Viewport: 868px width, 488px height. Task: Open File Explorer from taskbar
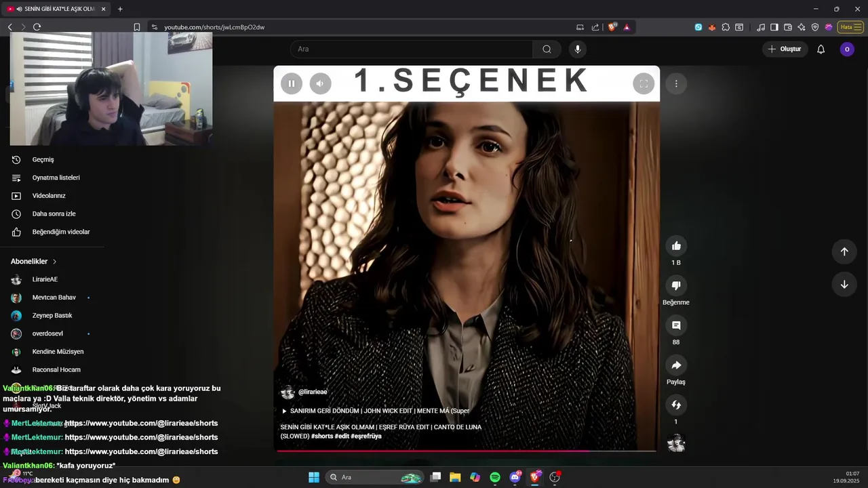point(455,477)
